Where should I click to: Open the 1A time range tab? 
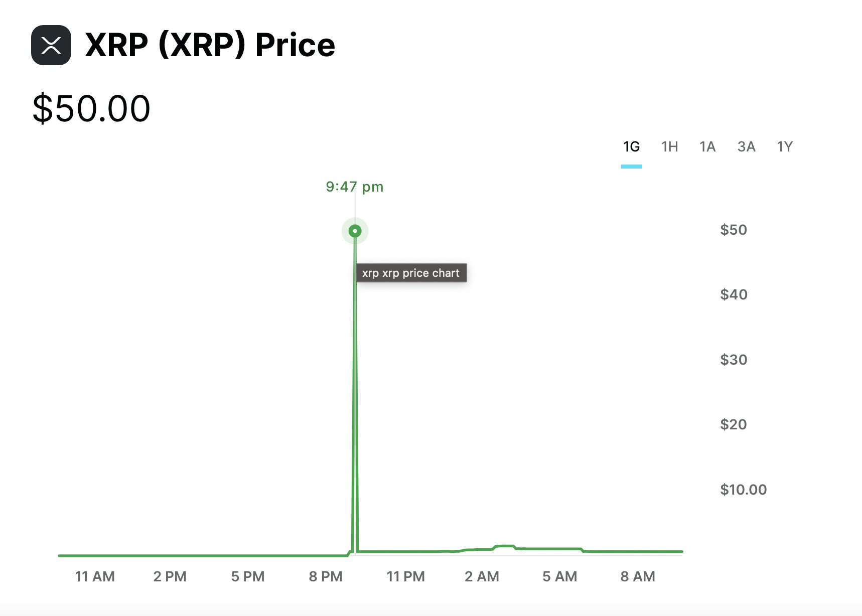(x=707, y=147)
